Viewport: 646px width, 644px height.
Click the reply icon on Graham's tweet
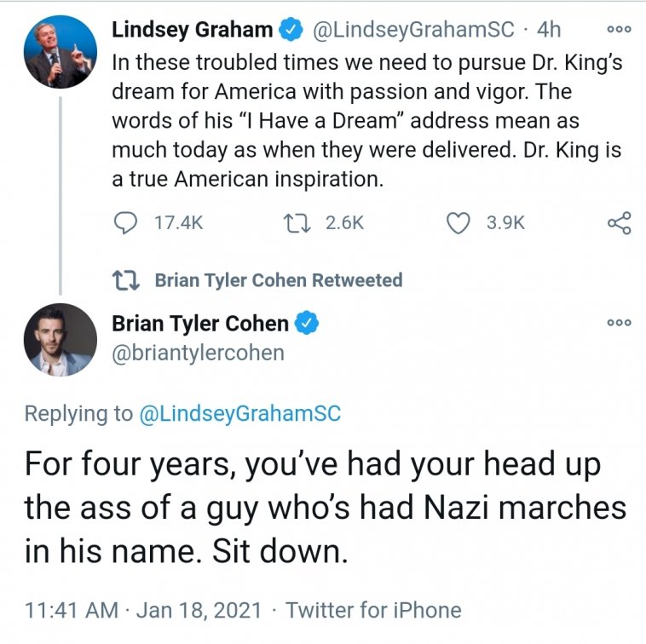pyautogui.click(x=126, y=222)
